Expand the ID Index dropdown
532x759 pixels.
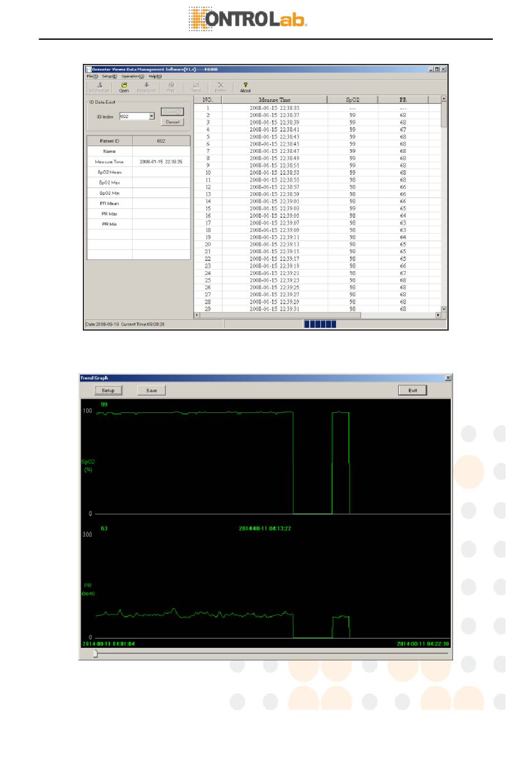point(152,117)
